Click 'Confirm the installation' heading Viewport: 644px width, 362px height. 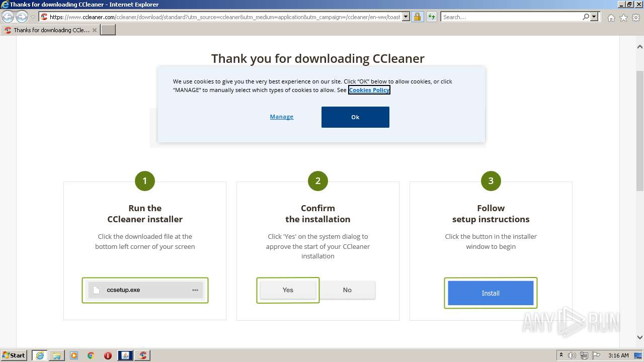click(318, 214)
